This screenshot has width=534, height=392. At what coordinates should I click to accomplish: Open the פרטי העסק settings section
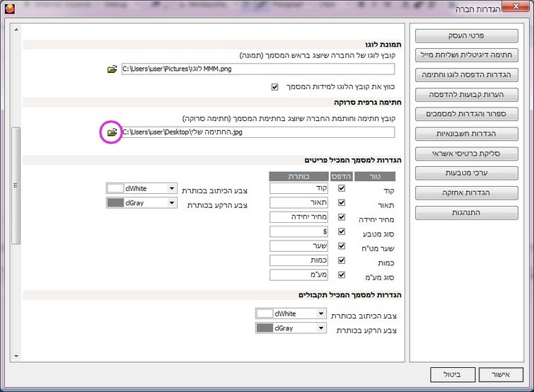tap(467, 35)
